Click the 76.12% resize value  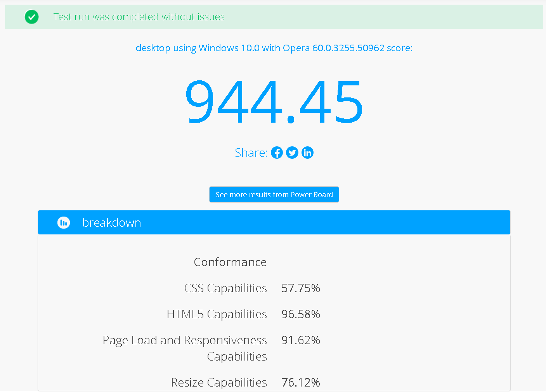tap(301, 382)
